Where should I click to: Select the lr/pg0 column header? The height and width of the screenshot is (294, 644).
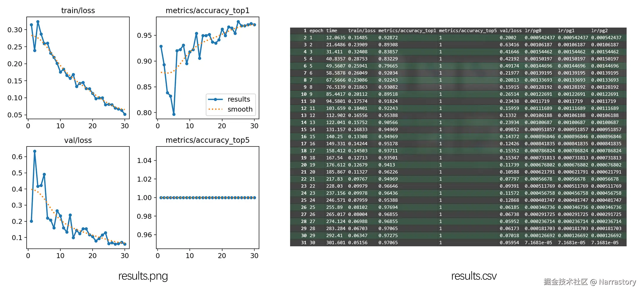click(533, 31)
